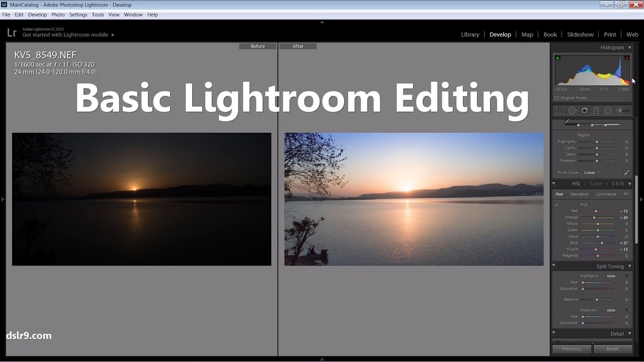Click the Previous button
The height and width of the screenshot is (362, 644).
(572, 349)
